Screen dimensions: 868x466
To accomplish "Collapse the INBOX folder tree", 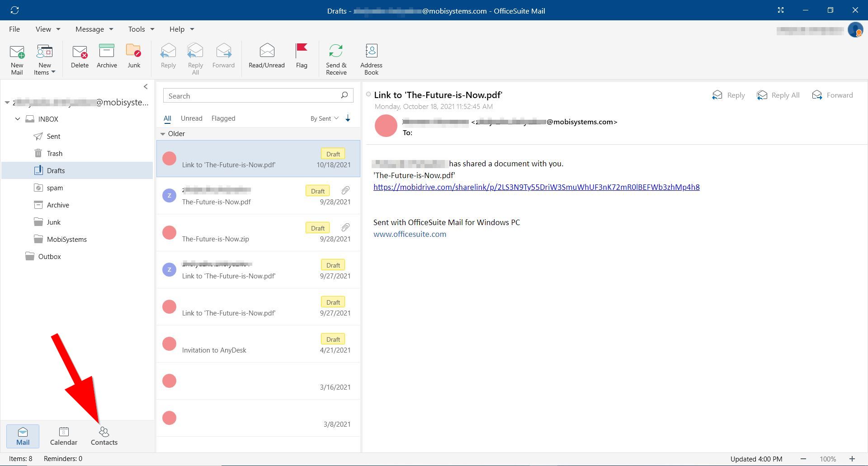I will pos(18,119).
